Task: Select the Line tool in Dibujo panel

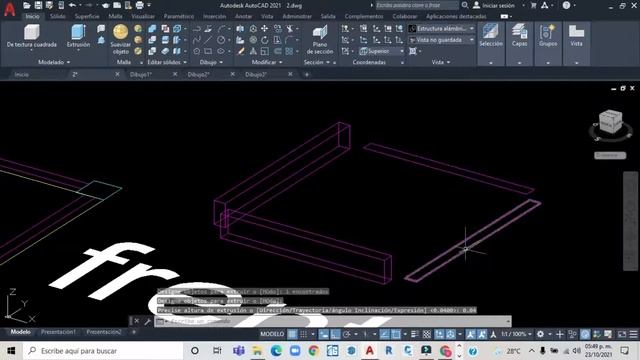Action: (x=208, y=40)
